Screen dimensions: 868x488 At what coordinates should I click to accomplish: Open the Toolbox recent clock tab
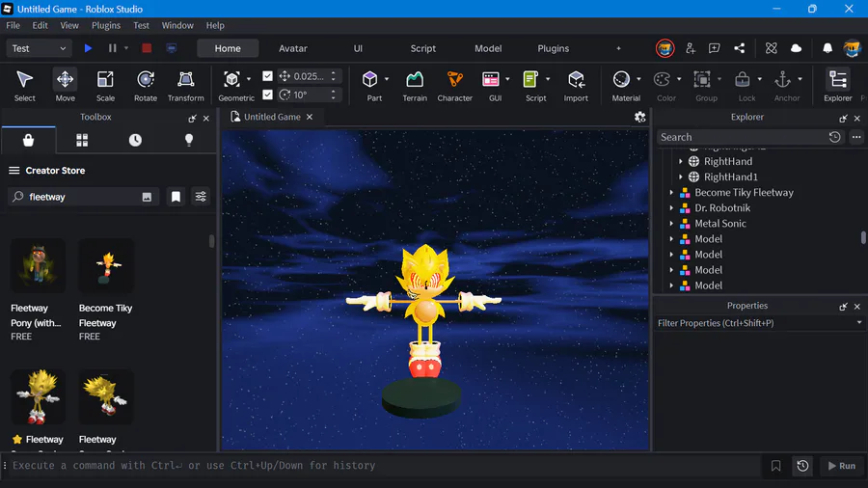click(135, 140)
